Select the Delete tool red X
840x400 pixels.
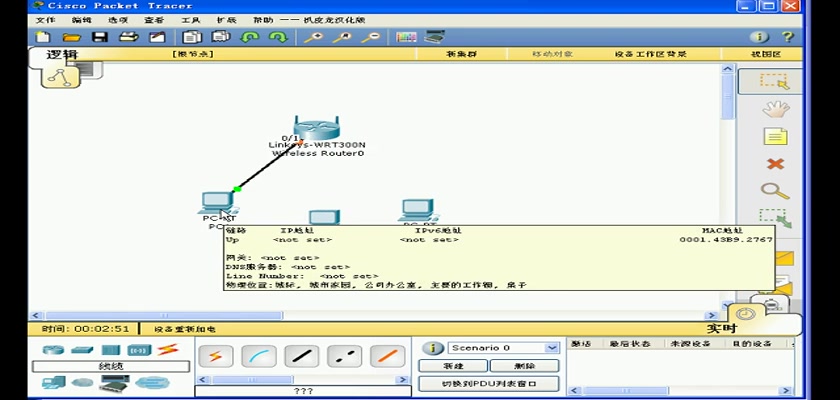coord(774,163)
